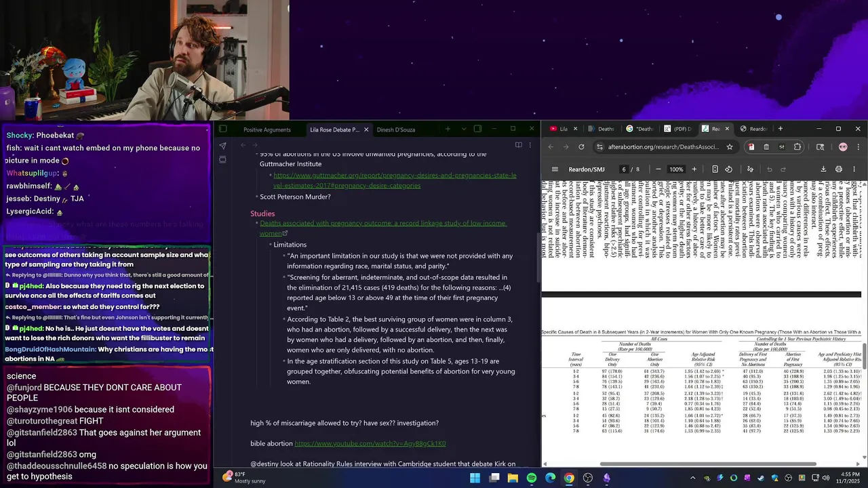Close the Lila Rose Debate tab

[366, 129]
